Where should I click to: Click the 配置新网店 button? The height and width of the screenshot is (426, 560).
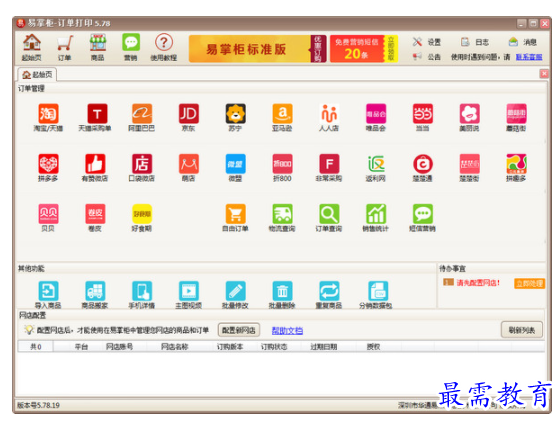coord(239,330)
